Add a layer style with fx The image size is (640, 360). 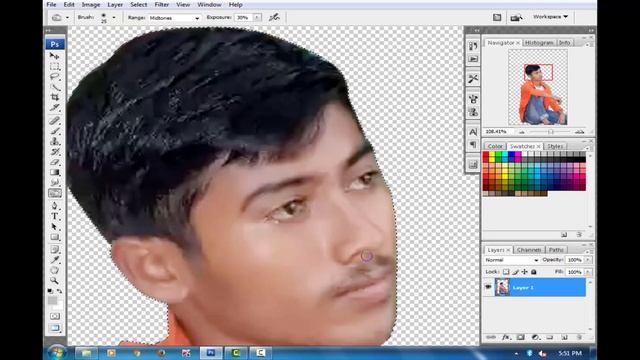point(506,337)
